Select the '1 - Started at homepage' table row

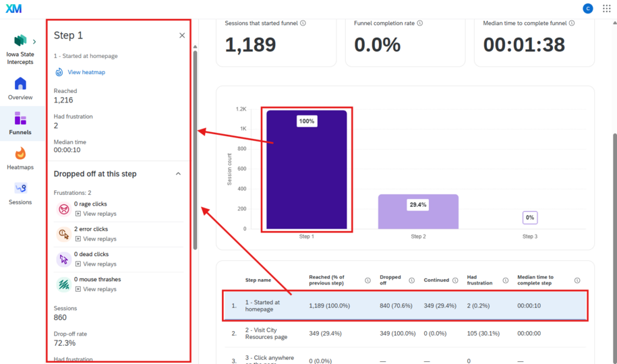click(405, 306)
